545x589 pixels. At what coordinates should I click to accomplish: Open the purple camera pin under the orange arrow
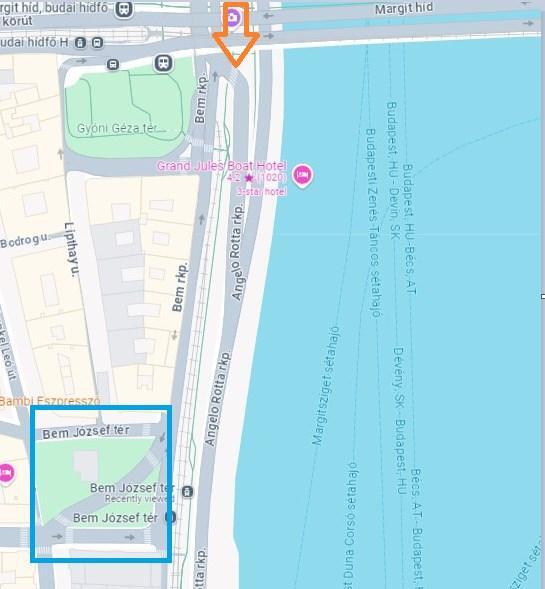coord(233,17)
